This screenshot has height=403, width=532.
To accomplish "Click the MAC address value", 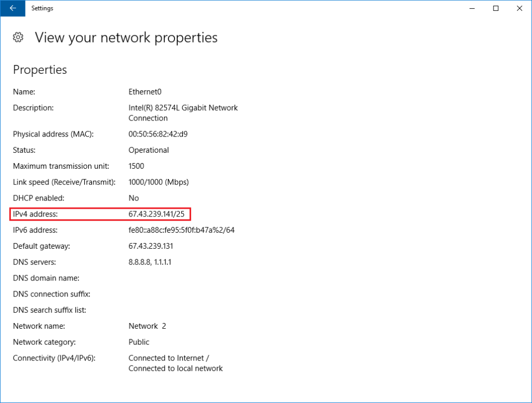I will [x=158, y=134].
